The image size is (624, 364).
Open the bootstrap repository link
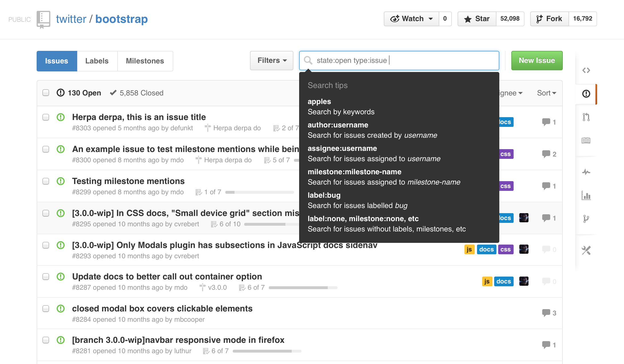tap(122, 19)
